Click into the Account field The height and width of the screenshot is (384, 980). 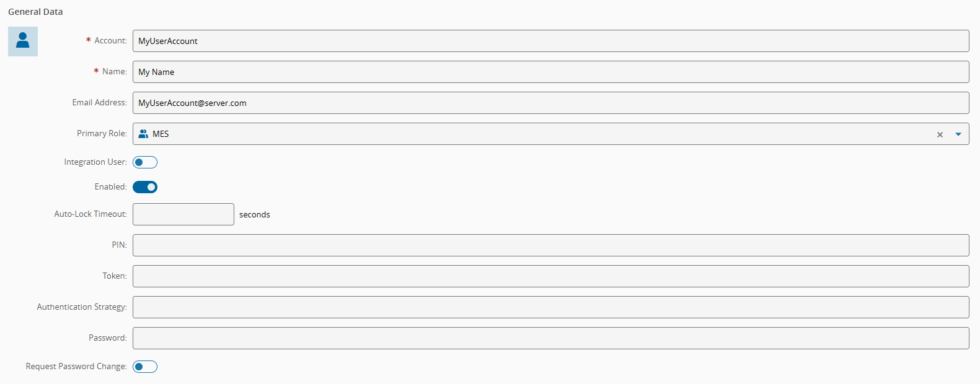pos(550,41)
